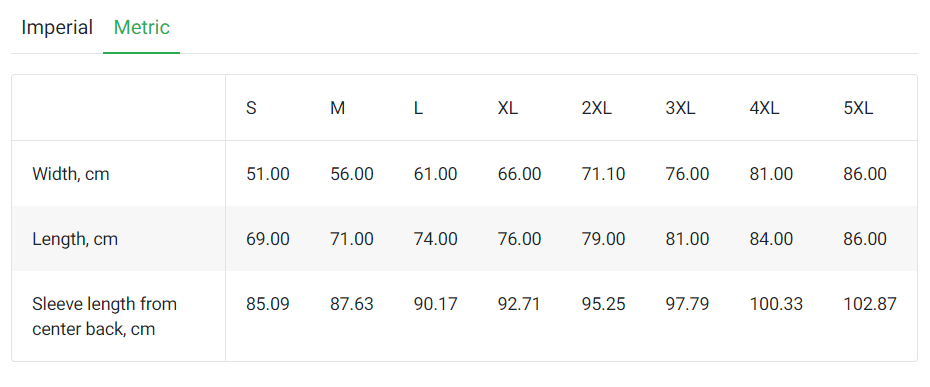Screen dimensions: 930x387
Task: Click the Width, cm row label
Action: pos(71,174)
